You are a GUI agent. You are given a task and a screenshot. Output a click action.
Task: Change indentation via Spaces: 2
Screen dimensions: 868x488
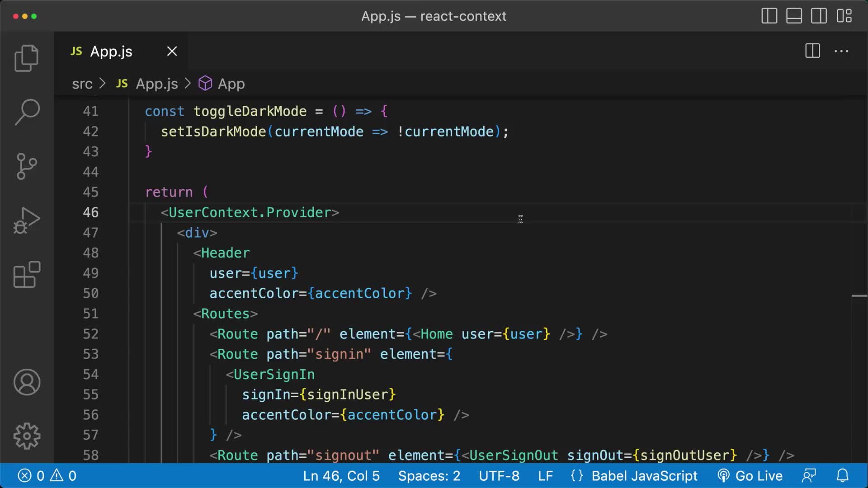coord(429,476)
